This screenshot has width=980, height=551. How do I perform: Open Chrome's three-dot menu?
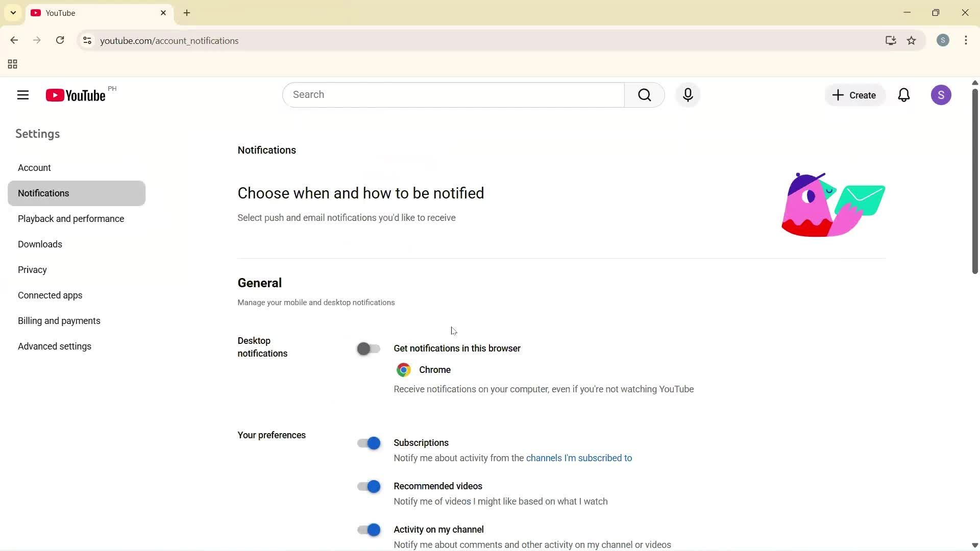pos(966,40)
